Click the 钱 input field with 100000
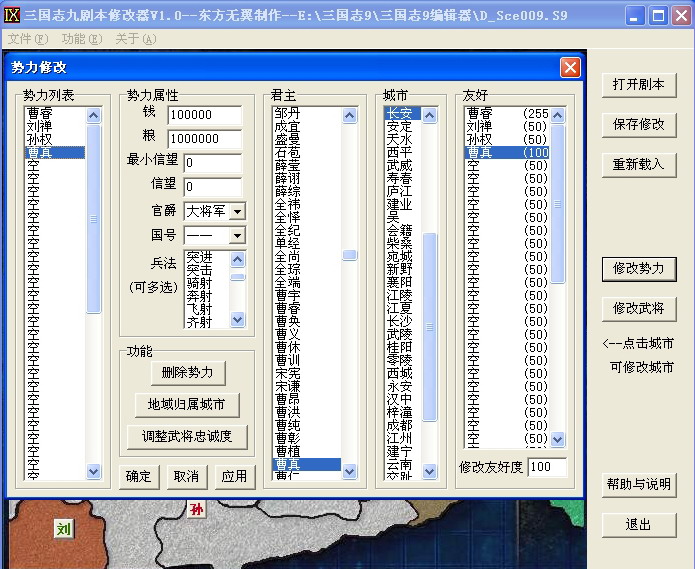Image resolution: width=695 pixels, height=569 pixels. tap(205, 115)
